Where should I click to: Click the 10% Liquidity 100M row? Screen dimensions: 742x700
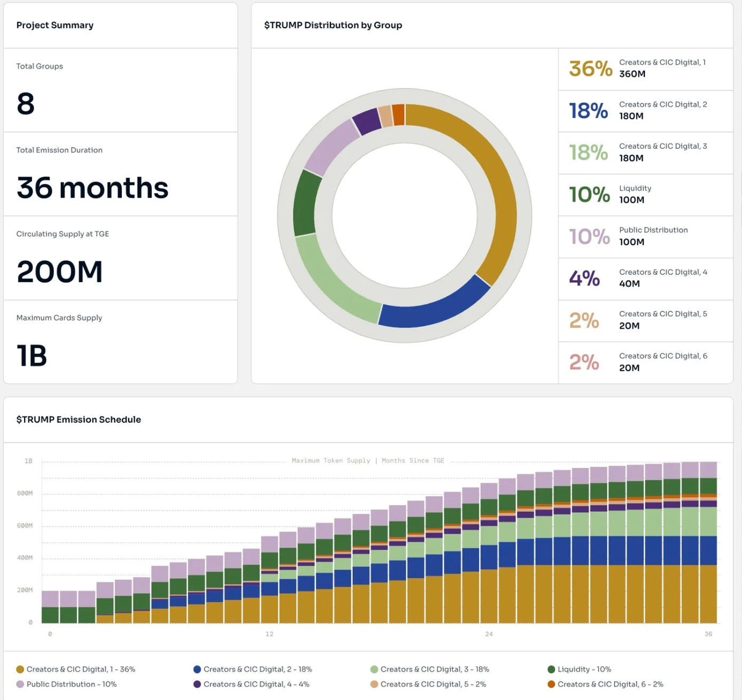(645, 194)
